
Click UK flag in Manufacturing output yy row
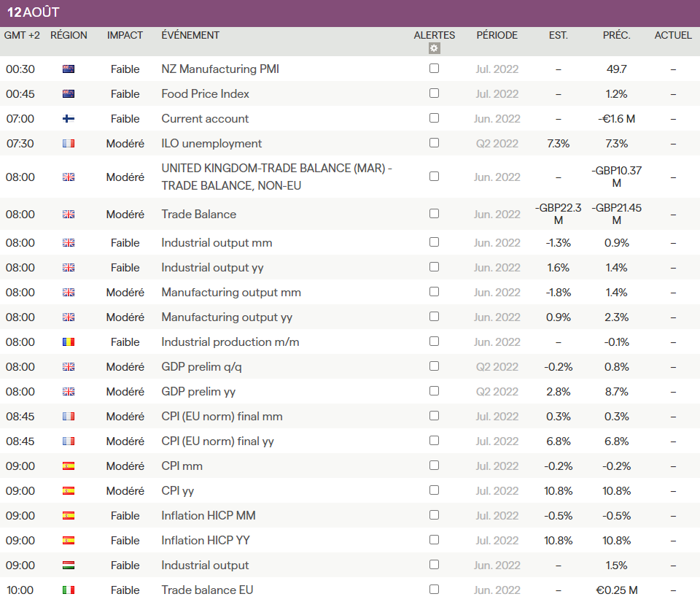(x=69, y=317)
